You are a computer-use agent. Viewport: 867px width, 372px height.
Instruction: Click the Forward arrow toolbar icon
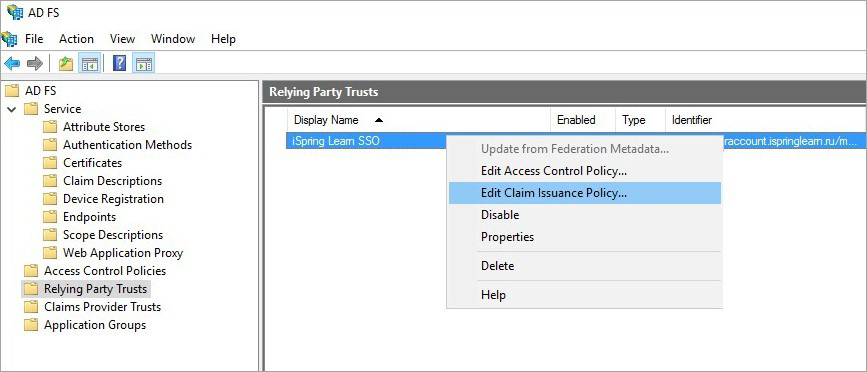[x=34, y=64]
